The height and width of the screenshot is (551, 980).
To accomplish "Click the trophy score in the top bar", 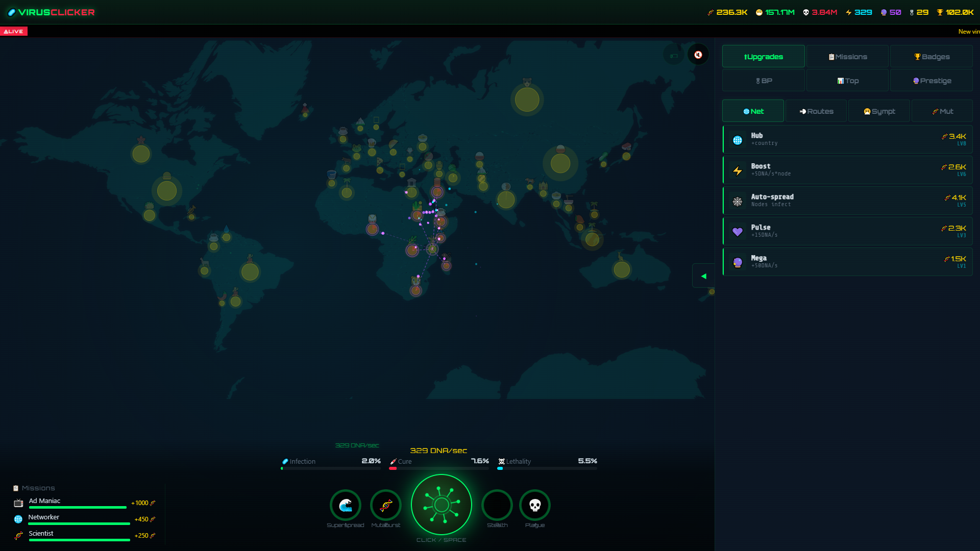I will point(955,12).
